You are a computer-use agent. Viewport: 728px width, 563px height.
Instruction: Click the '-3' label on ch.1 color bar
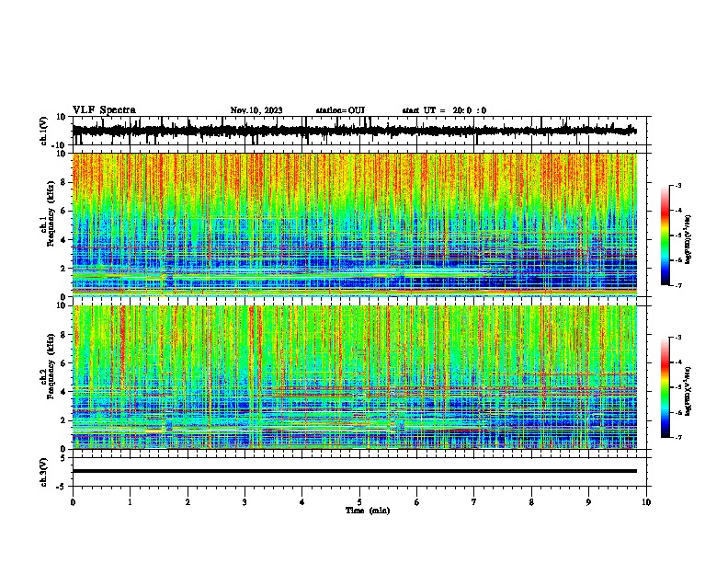(677, 185)
